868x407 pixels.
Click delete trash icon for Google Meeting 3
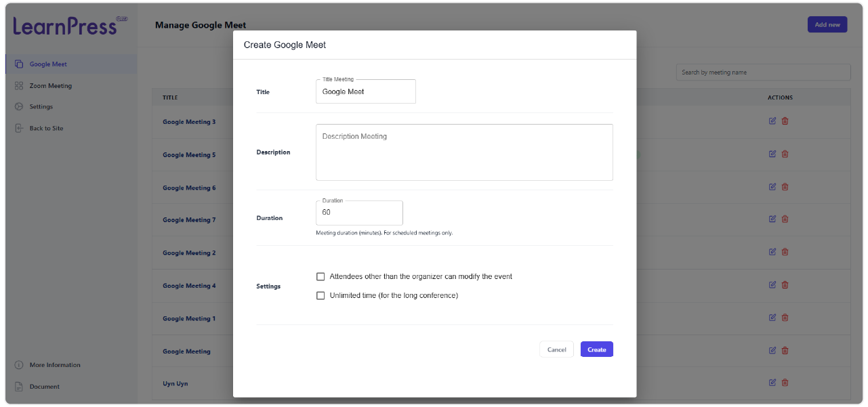pos(785,121)
